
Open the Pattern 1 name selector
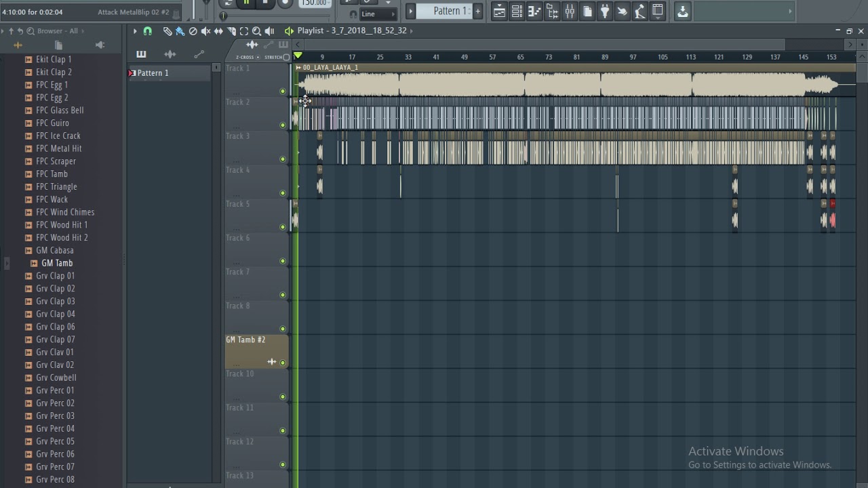click(446, 11)
